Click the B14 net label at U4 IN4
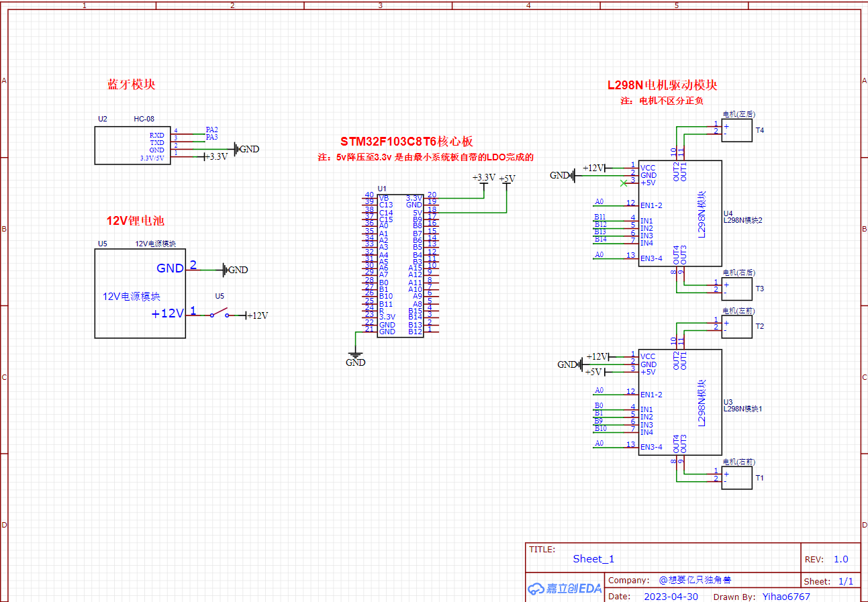Screen dimensions: 868x602 pyautogui.click(x=600, y=240)
